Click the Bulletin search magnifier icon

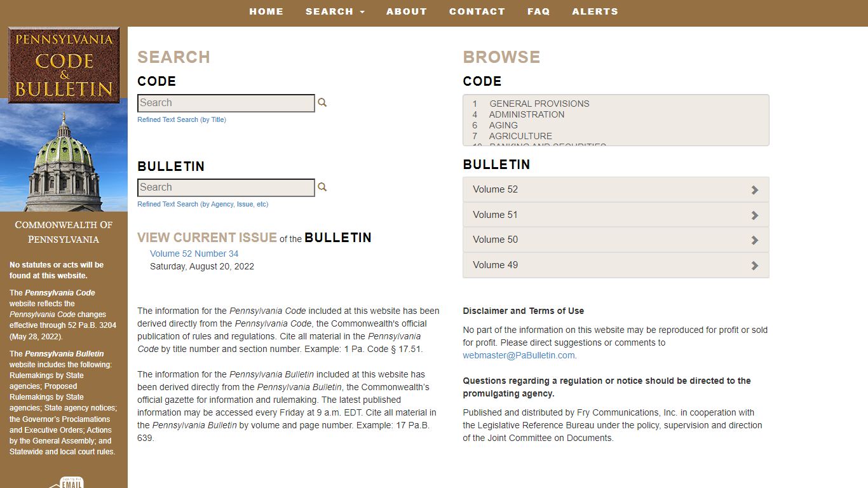coord(322,187)
